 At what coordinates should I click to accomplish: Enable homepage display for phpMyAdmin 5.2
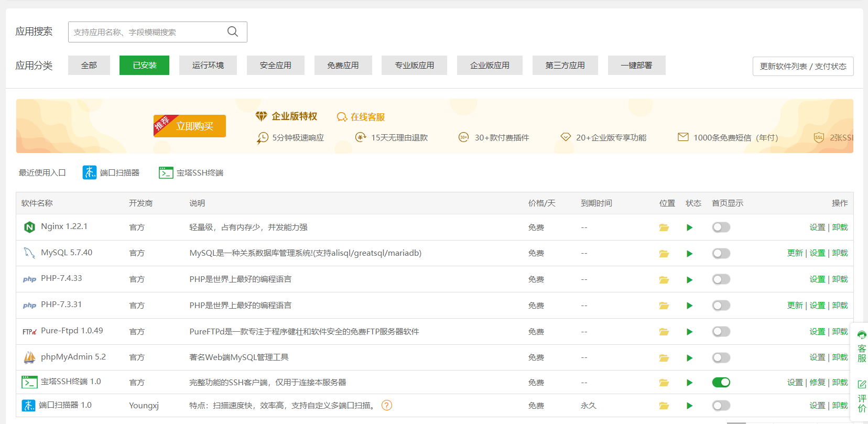pos(721,357)
